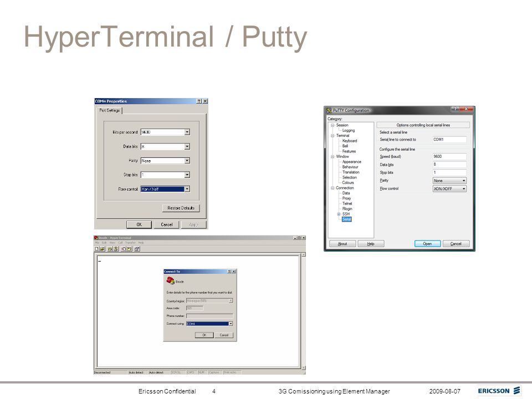Screen dimensions: 532x399
Task: Collapse the Terminal tree node in PuTTY
Action: click(332, 136)
